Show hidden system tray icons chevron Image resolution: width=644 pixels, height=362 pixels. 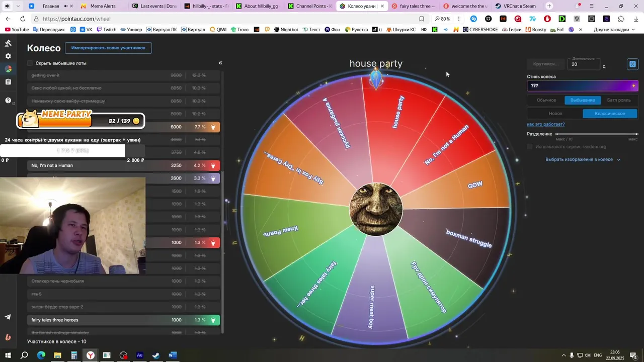click(563, 355)
